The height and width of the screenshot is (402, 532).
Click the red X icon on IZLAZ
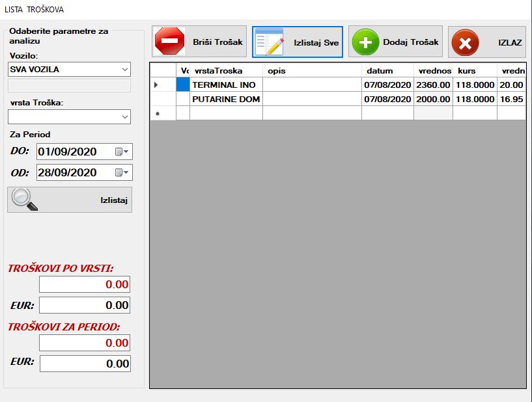(x=465, y=43)
